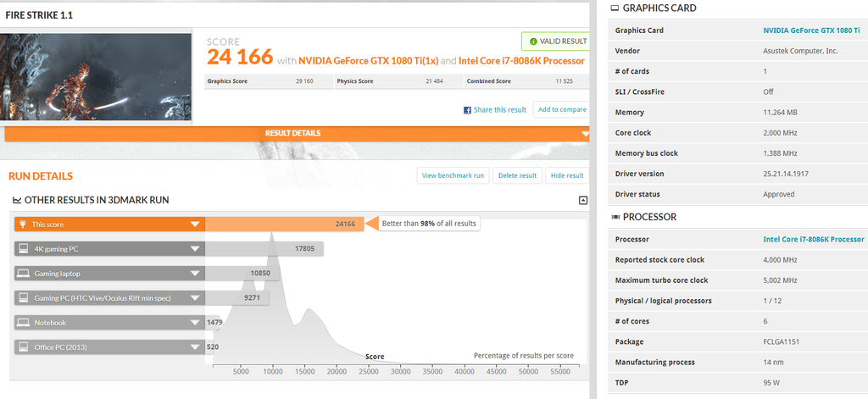Screen dimensions: 868x399
Task: Click the 10850 score bar for Gaming laptop
Action: coord(242,274)
